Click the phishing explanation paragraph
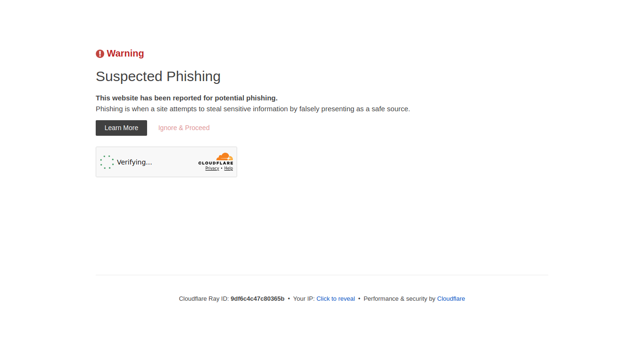644x362 pixels. 253,109
